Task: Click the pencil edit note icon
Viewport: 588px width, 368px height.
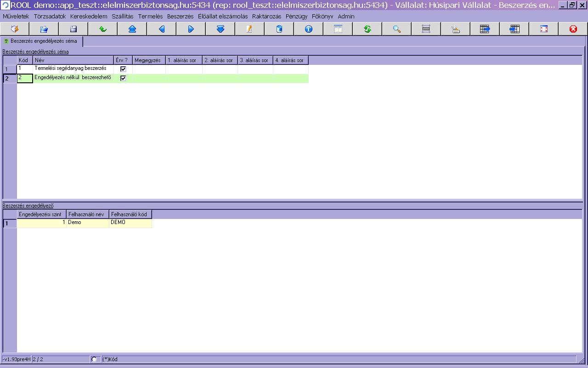Action: [x=249, y=29]
